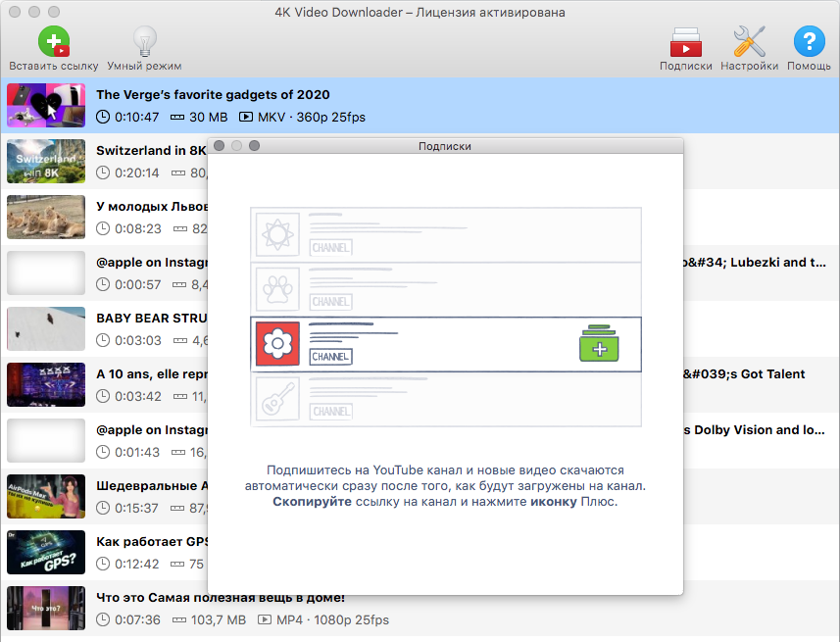Screen dimensions: 840x642
Task: Select blank thumbnail of 0:00:57 apple video
Action: coord(46,272)
